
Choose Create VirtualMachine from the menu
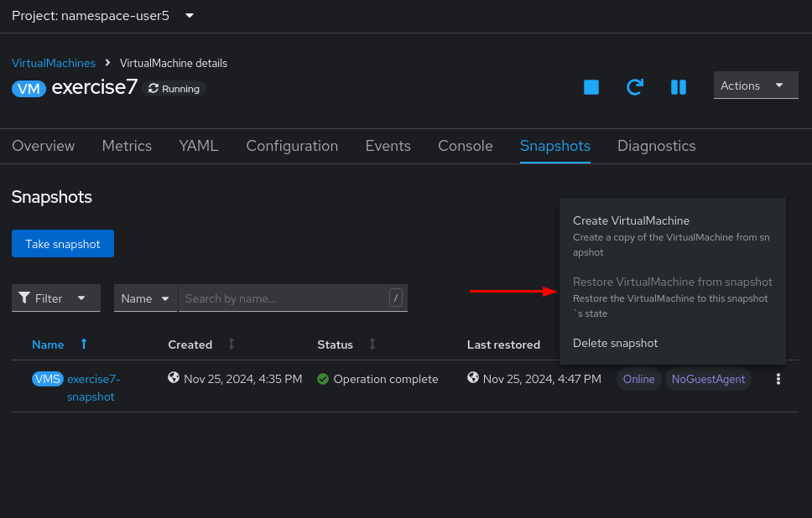[631, 221]
